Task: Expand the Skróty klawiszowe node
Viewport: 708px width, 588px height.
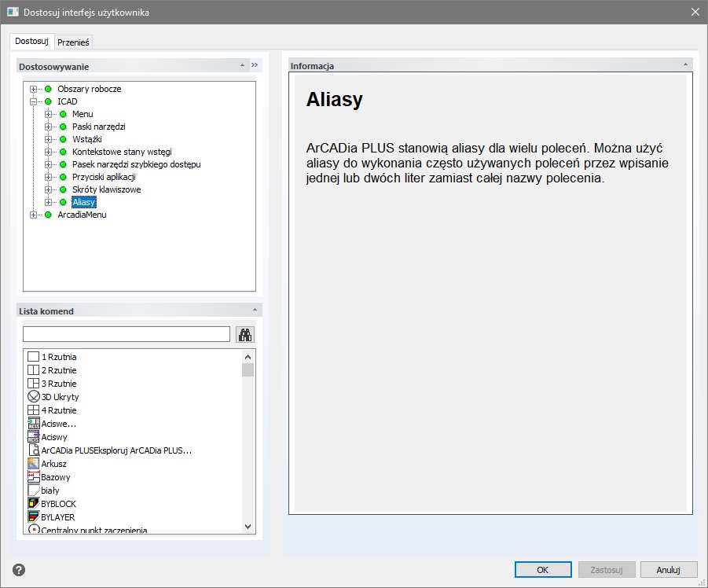Action: 49,189
